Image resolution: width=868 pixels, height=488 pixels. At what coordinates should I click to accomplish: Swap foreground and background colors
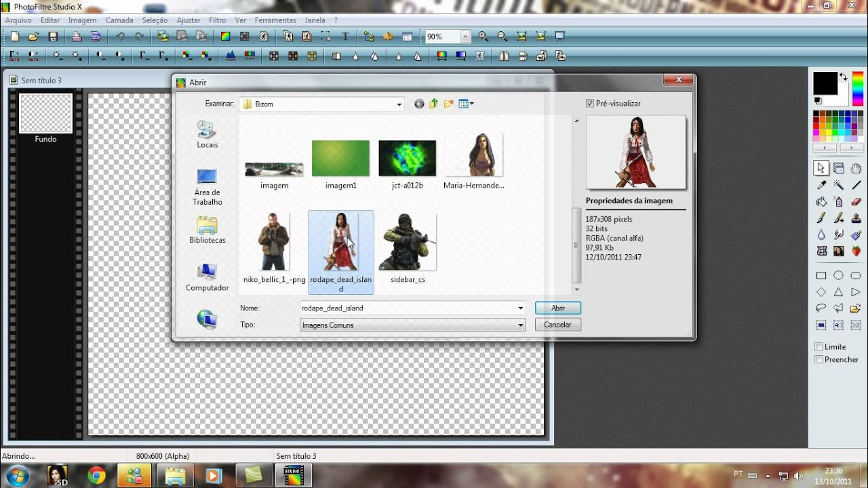[844, 77]
